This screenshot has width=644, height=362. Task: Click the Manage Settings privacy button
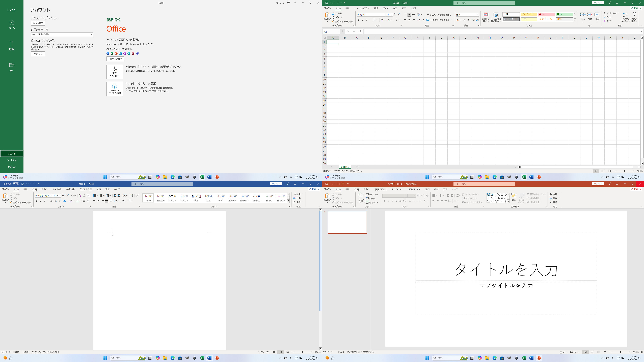click(x=38, y=23)
